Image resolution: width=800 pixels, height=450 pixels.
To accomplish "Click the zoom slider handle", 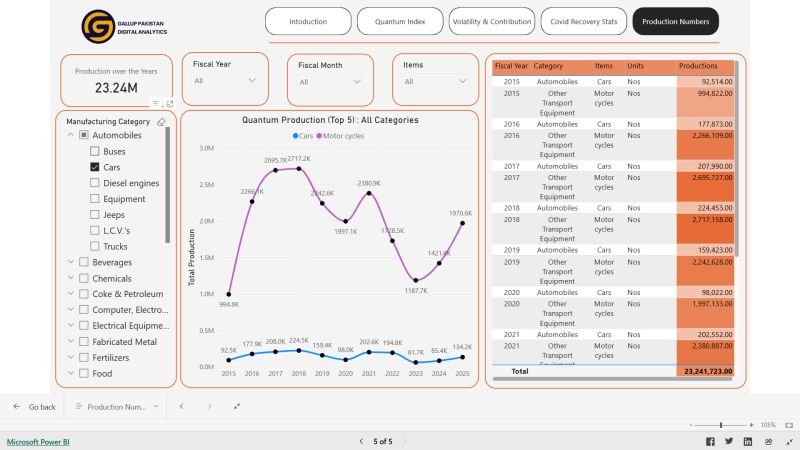I will [x=721, y=425].
